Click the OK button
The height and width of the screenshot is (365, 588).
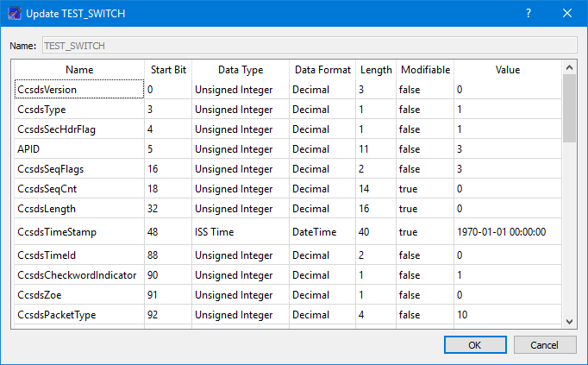click(x=475, y=345)
